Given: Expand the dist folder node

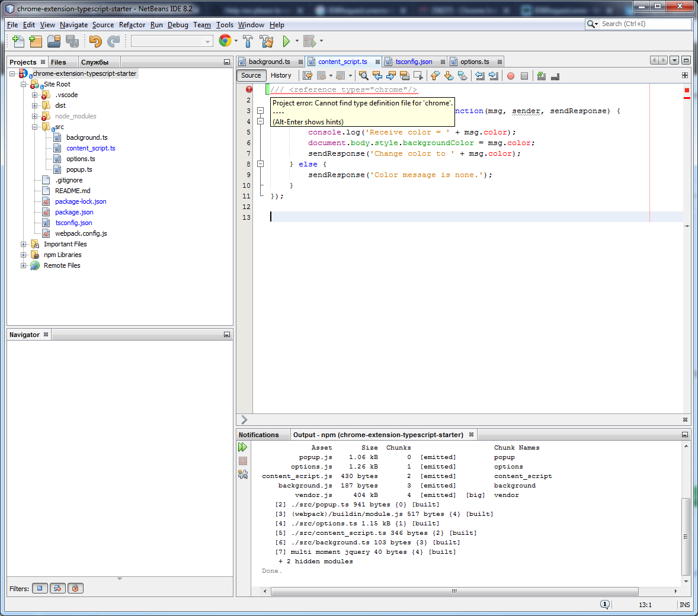Looking at the screenshot, I should [x=35, y=105].
